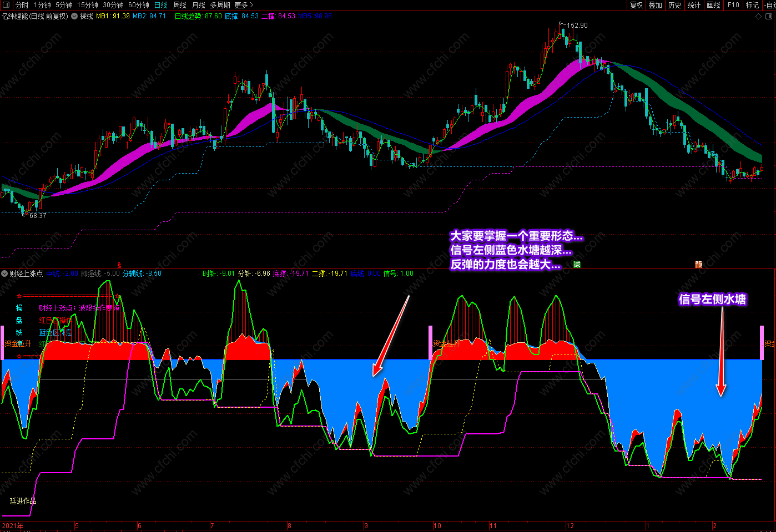The width and height of the screenshot is (776, 532).
Task: Click the 底撑: 84.53 value in main chart
Action: pos(241,16)
